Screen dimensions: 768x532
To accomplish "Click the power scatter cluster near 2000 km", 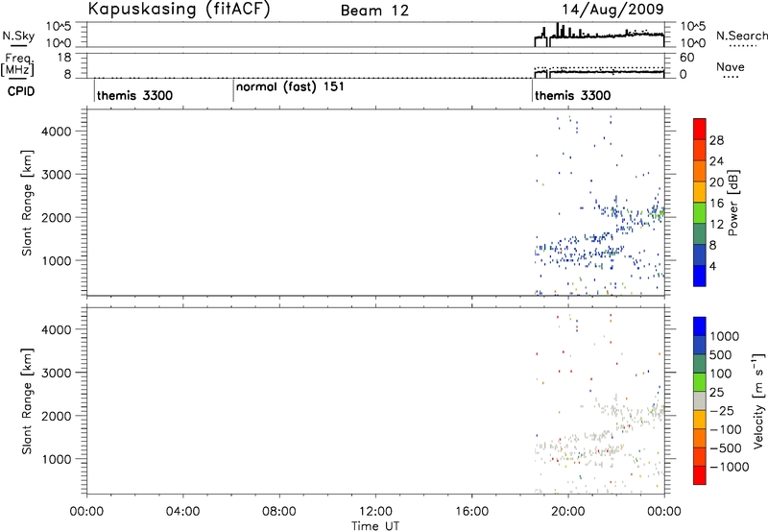I will pos(630,213).
